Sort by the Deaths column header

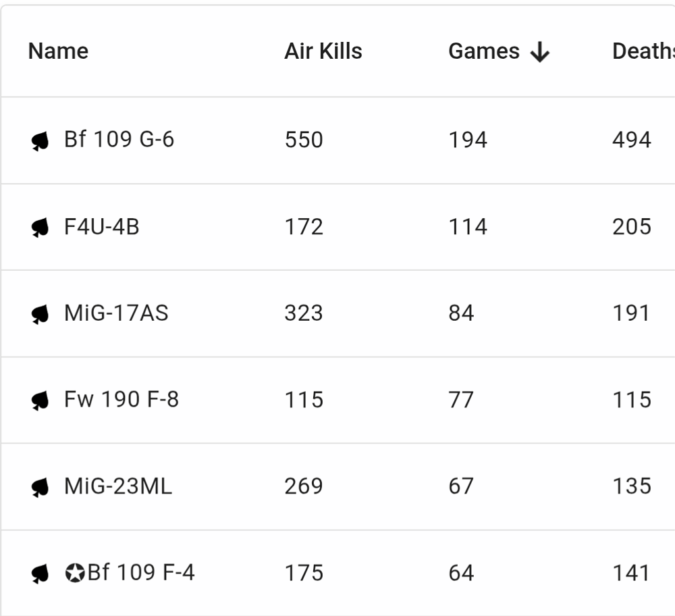(643, 51)
